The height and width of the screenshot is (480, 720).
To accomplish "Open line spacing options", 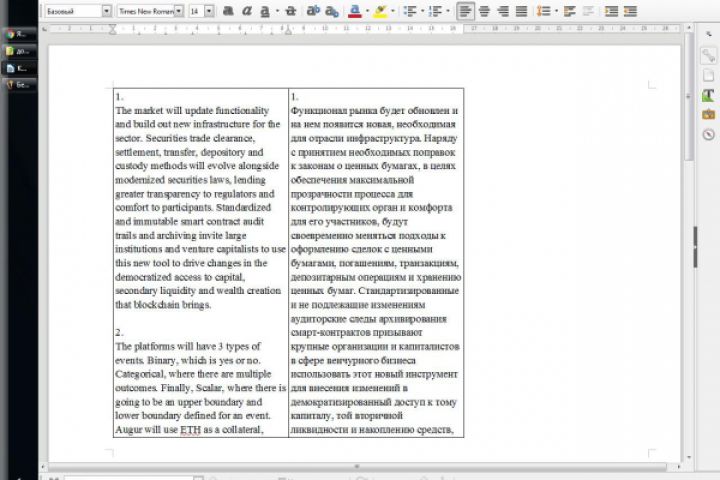I will coord(543,11).
